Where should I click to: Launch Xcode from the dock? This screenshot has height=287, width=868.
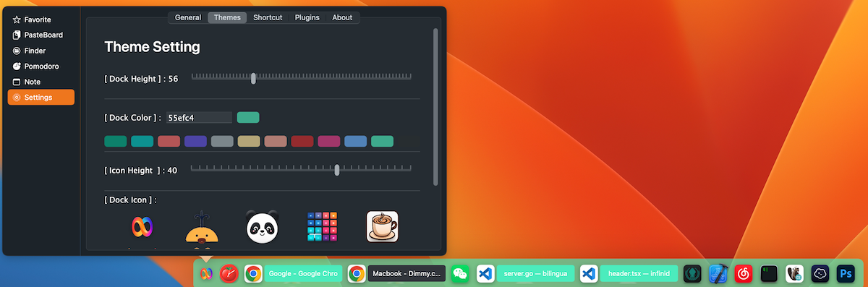pos(718,274)
